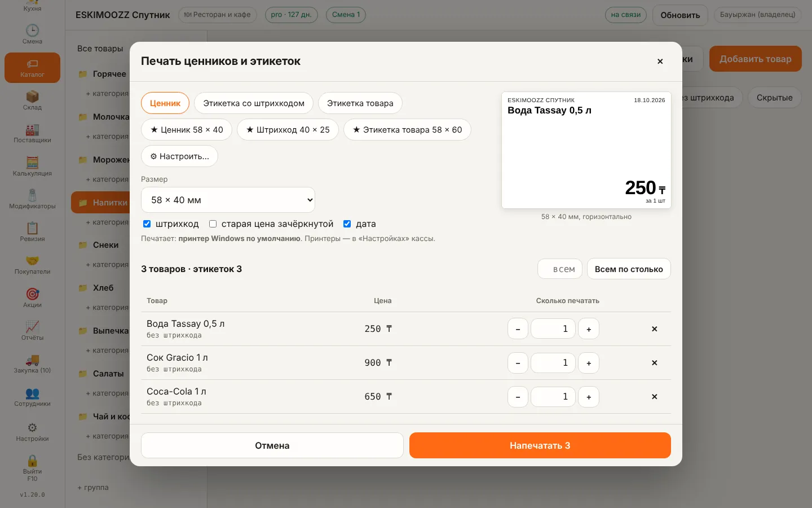Choose preset Штрихкод 40 × 25
The image size is (812, 508).
coord(288,130)
